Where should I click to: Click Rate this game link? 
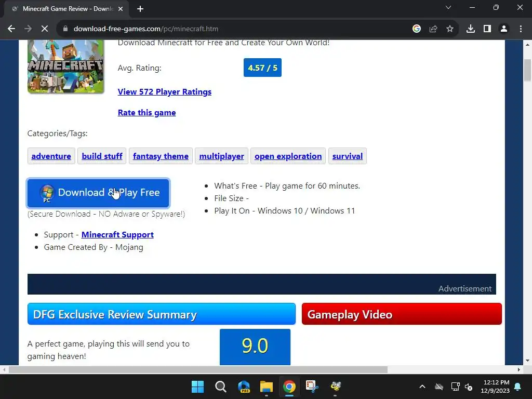(x=147, y=112)
